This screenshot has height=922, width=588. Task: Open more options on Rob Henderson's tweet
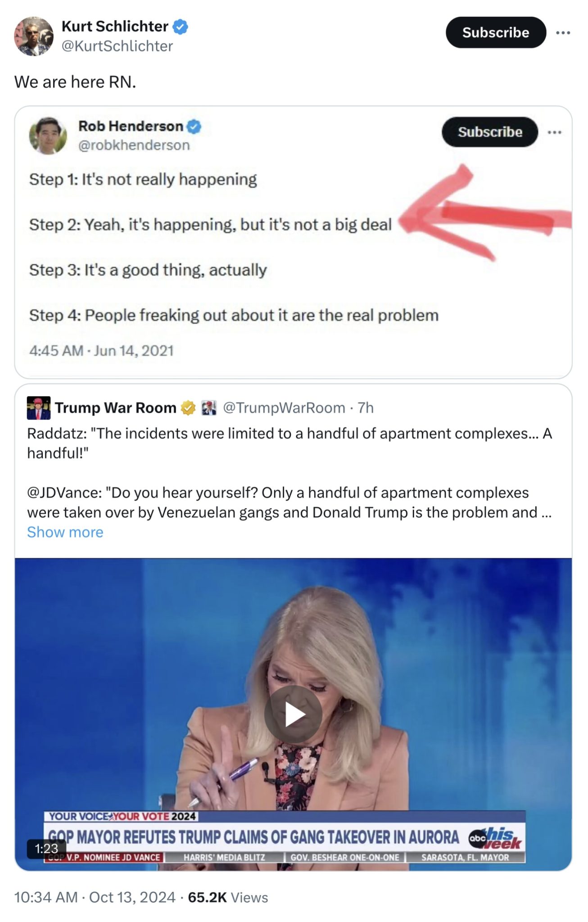(x=554, y=132)
